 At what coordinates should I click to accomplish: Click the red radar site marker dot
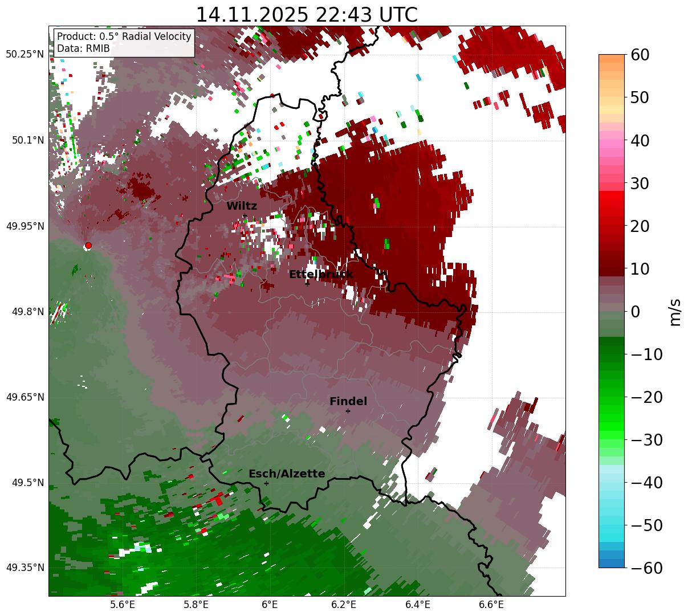coord(88,246)
